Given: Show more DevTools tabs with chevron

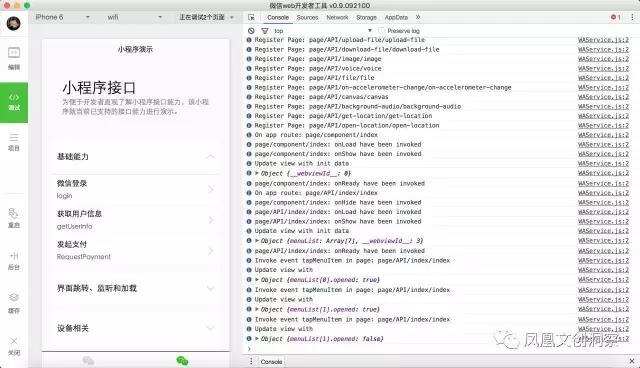Looking at the screenshot, I should pyautogui.click(x=418, y=17).
